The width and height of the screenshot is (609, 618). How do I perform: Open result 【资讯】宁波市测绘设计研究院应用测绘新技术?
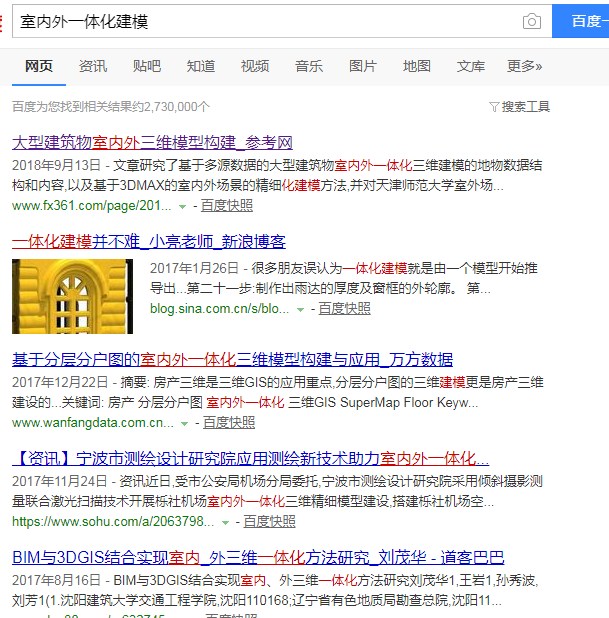250,458
